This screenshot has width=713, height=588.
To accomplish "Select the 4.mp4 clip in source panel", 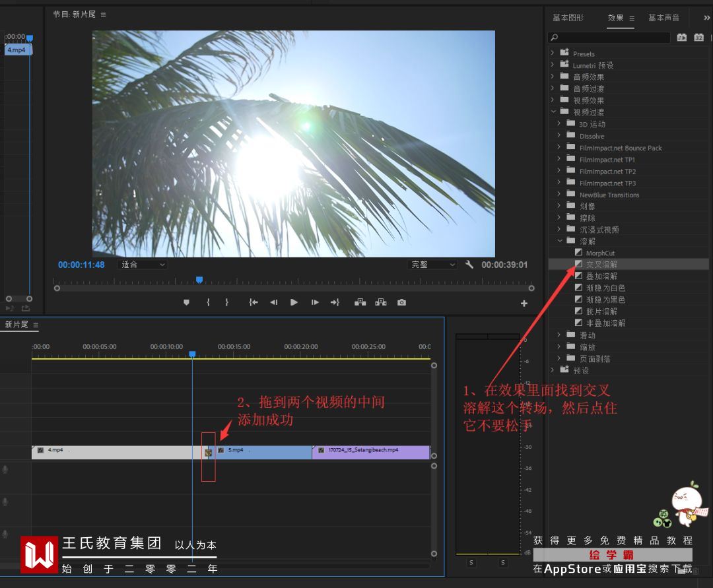I will tap(18, 49).
